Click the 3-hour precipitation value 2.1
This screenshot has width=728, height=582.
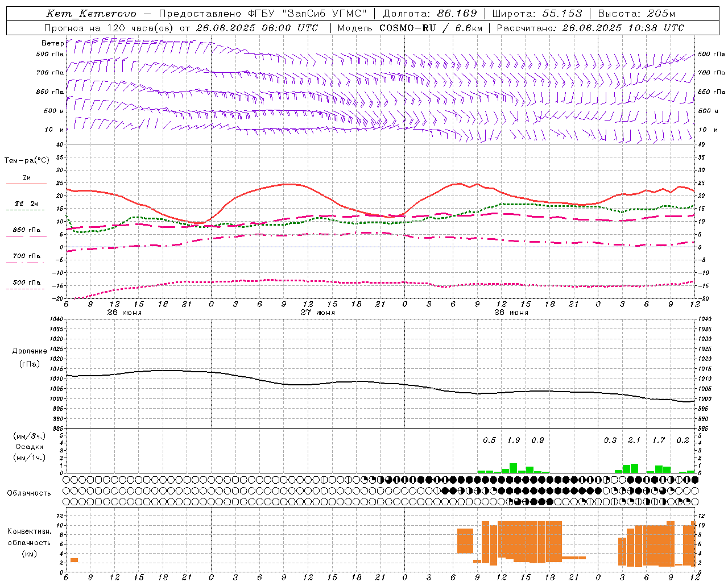coord(634,440)
